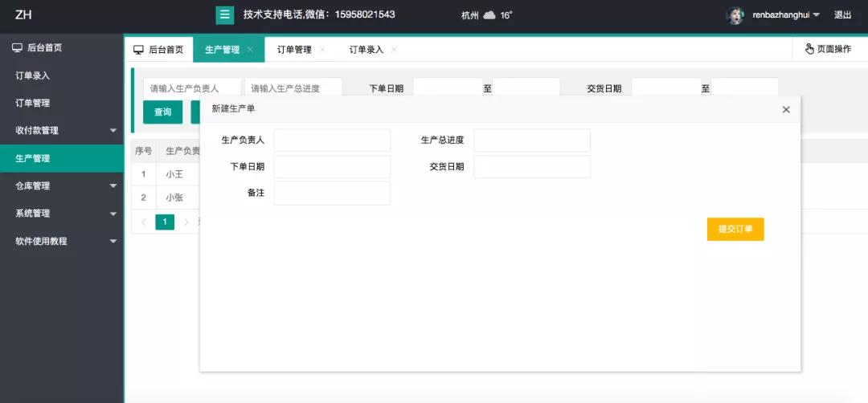The image size is (868, 403).
Task: Switch to the 订单录入 tab
Action: coord(366,50)
